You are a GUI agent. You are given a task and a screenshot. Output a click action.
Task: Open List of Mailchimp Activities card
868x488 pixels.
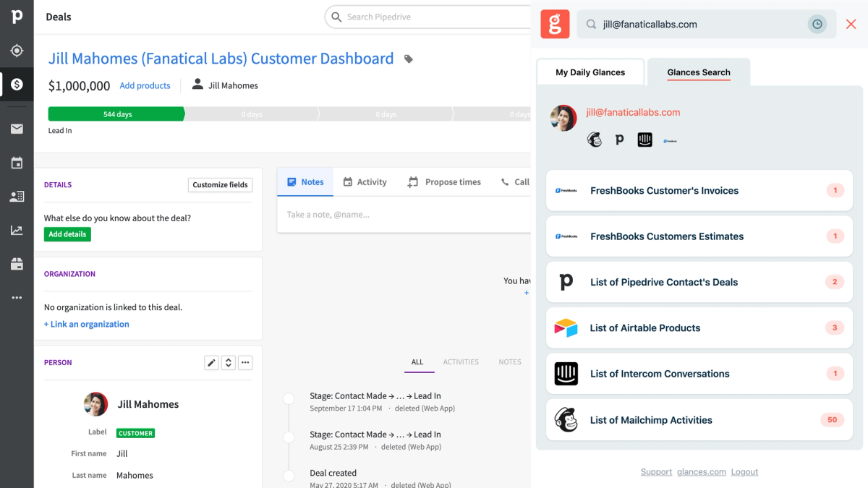click(699, 420)
